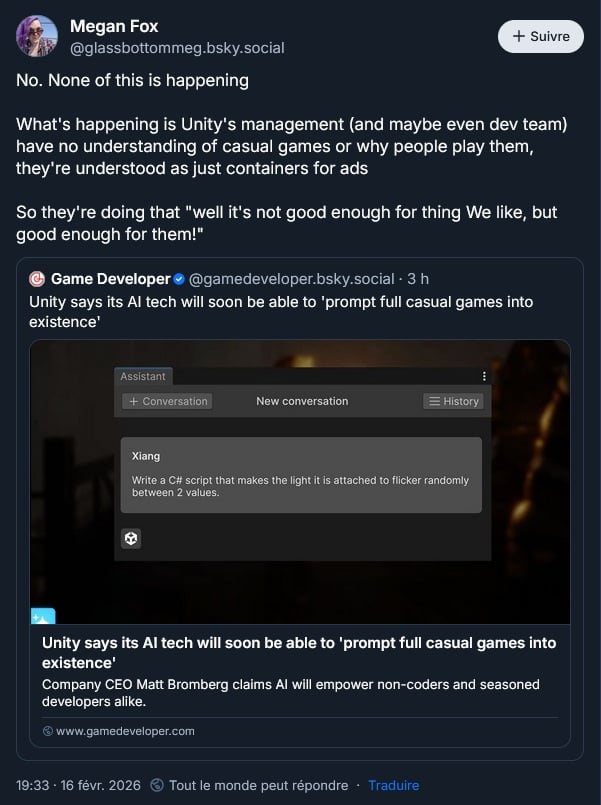Viewport: 601px width, 805px height.
Task: Visit www.gamedeveloper.com link
Action: point(125,731)
